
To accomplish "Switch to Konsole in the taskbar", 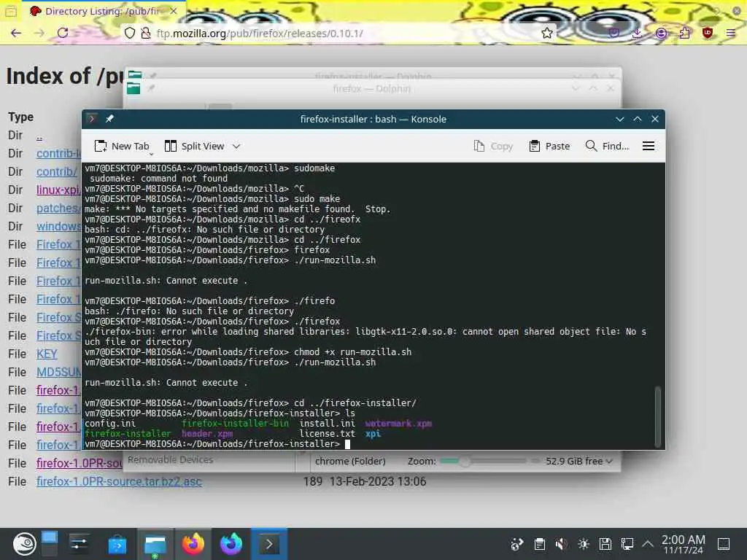I will point(269,544).
